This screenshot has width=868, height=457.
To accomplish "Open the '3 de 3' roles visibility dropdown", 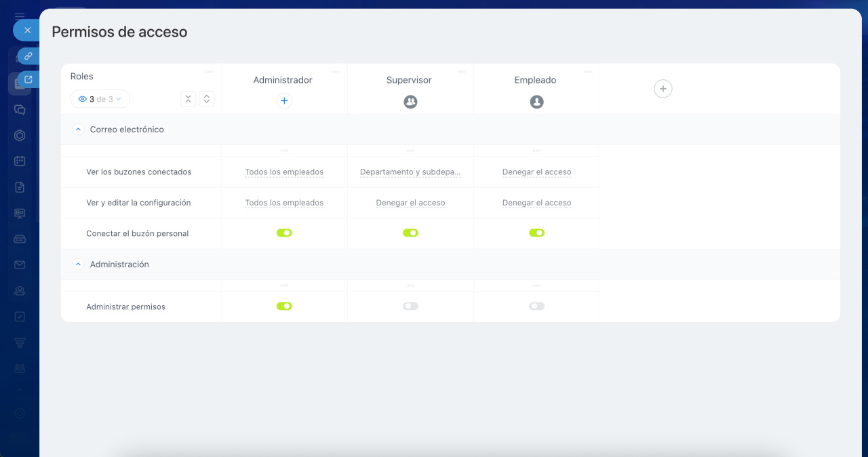I will coord(100,99).
